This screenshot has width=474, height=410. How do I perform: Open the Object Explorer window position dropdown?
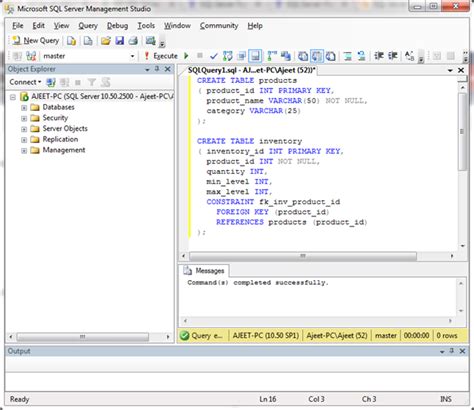click(x=147, y=69)
